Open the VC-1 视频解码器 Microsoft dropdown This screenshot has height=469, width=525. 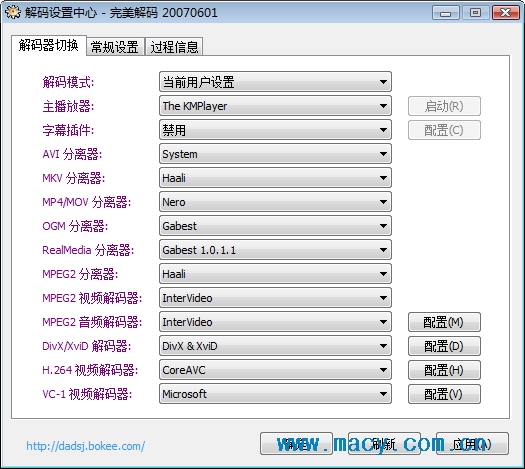[x=275, y=394]
